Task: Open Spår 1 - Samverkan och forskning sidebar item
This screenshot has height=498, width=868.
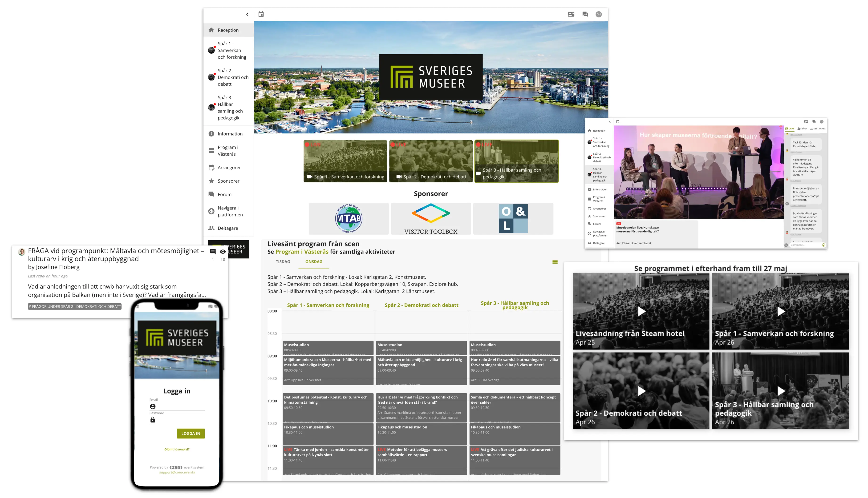Action: [x=229, y=50]
